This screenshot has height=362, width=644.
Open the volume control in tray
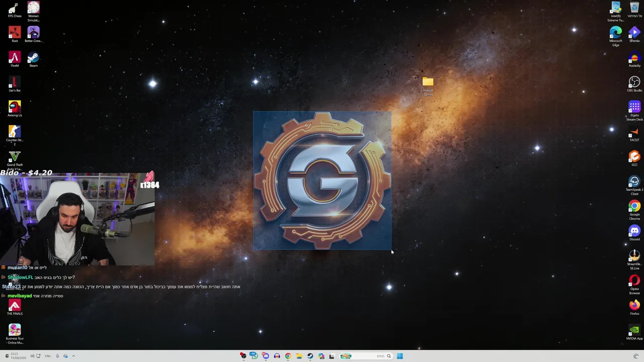pos(32,356)
